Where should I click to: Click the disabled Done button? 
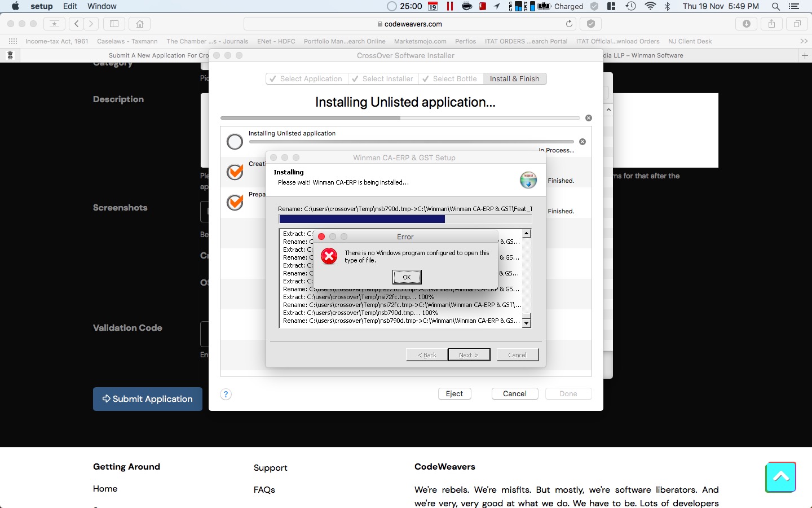click(568, 394)
